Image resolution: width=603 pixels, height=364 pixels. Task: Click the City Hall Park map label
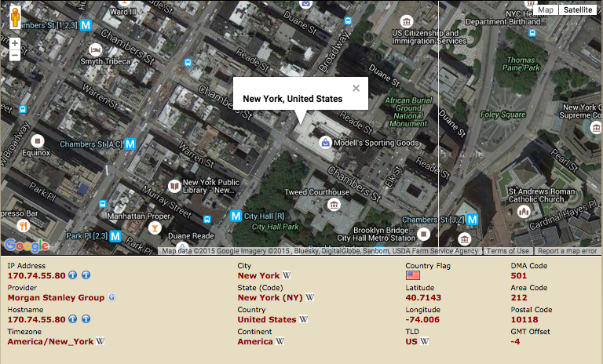point(275,227)
